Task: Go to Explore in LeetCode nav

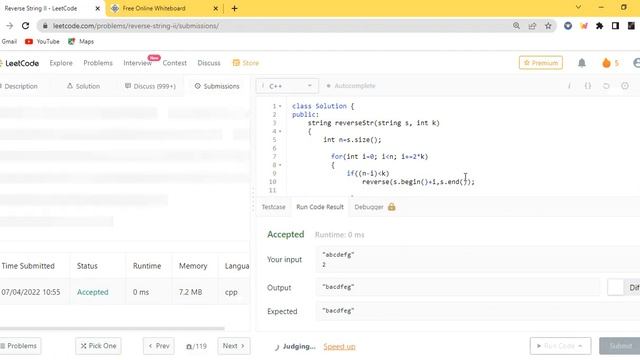Action: [x=61, y=63]
